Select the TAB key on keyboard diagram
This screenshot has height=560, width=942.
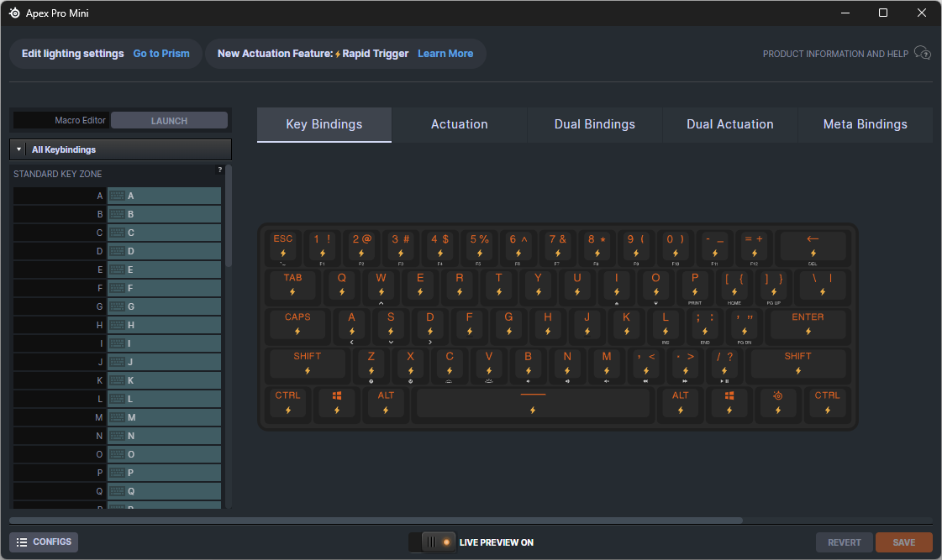(292, 287)
